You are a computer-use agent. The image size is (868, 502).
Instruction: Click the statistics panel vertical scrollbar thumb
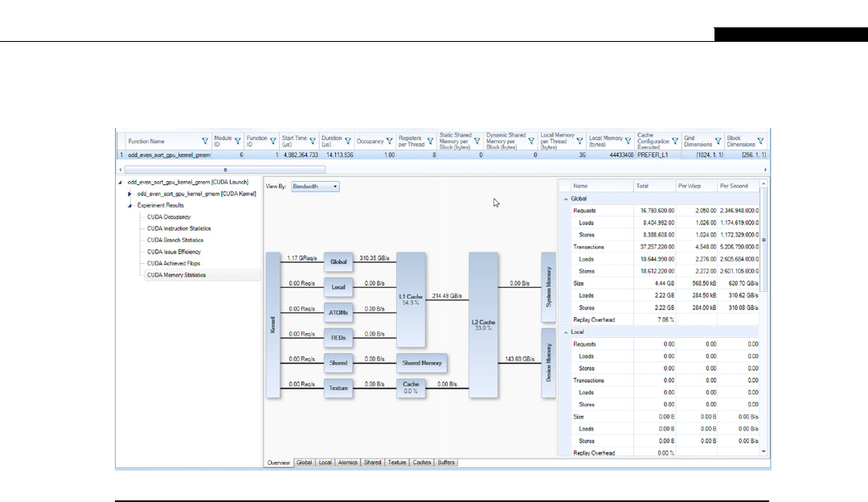tap(764, 240)
